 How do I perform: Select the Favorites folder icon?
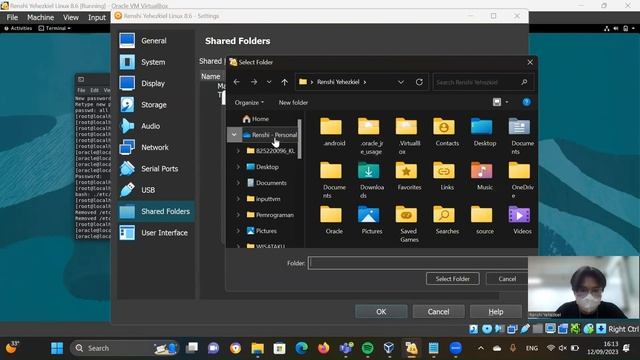pyautogui.click(x=407, y=171)
